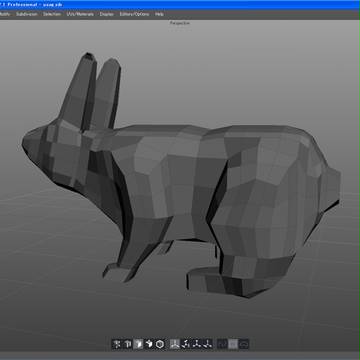Screen dimensions: 360x360
Task: Open the Help menu
Action: [x=159, y=14]
